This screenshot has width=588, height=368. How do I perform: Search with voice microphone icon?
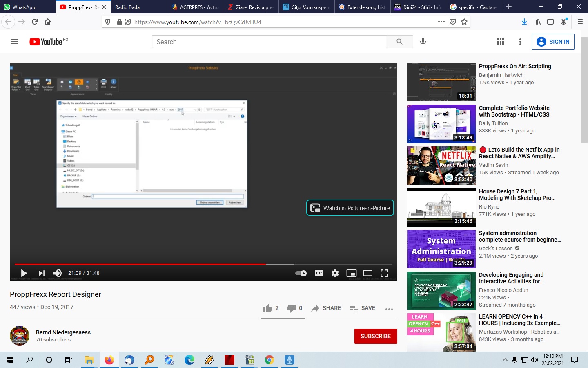coord(423,42)
